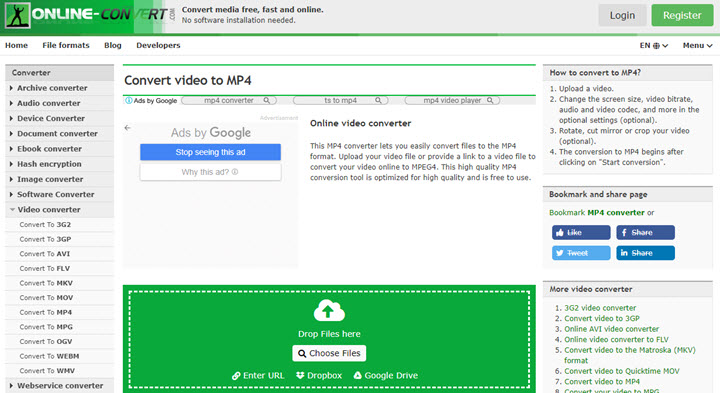The width and height of the screenshot is (720, 393).
Task: Click the Why this ad button
Action: click(210, 172)
